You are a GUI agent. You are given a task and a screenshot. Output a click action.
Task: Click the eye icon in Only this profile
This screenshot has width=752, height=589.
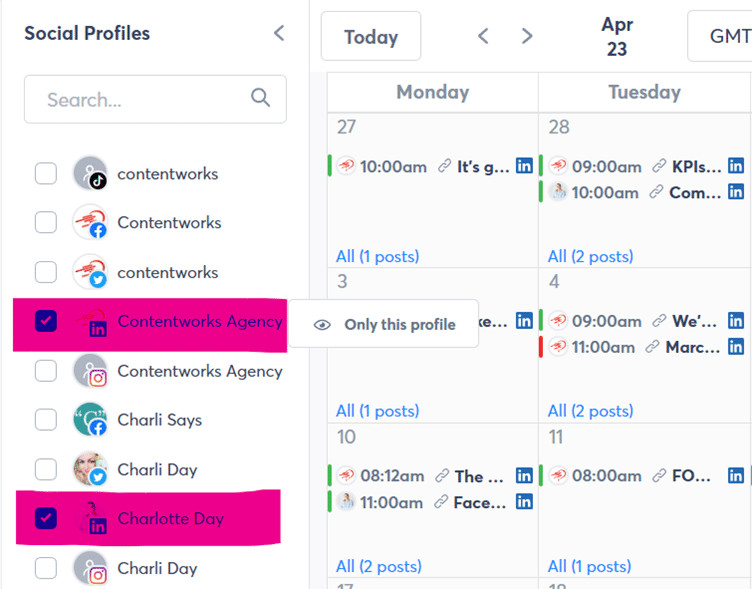pos(322,325)
